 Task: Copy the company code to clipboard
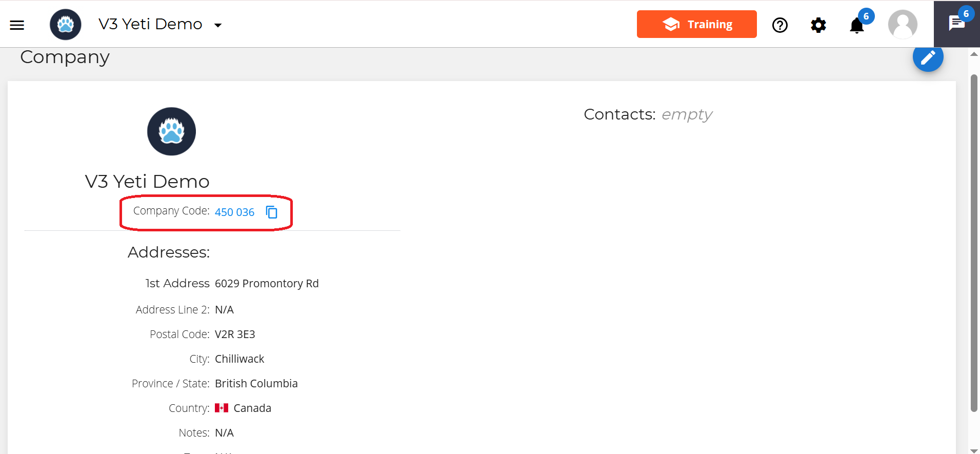[272, 212]
